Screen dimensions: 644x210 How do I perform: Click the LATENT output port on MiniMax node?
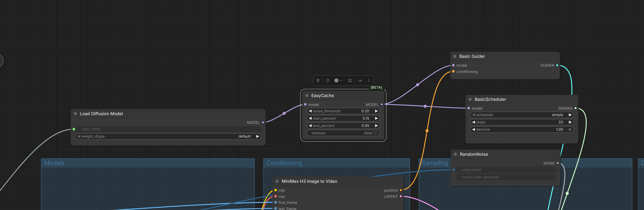[x=401, y=196]
